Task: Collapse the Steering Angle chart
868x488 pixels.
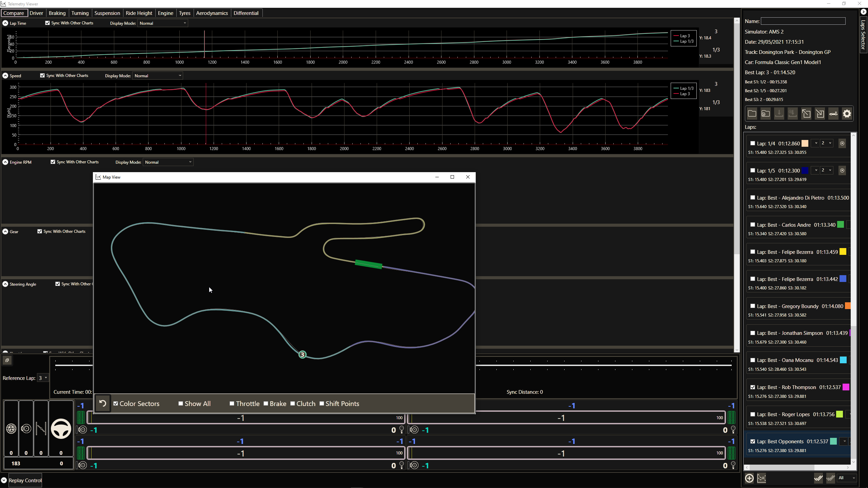Action: pos(5,284)
